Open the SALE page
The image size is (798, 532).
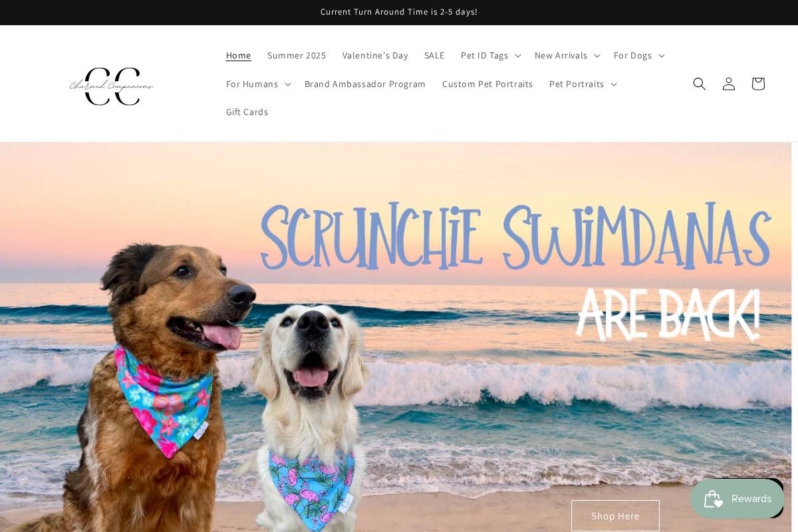click(434, 55)
